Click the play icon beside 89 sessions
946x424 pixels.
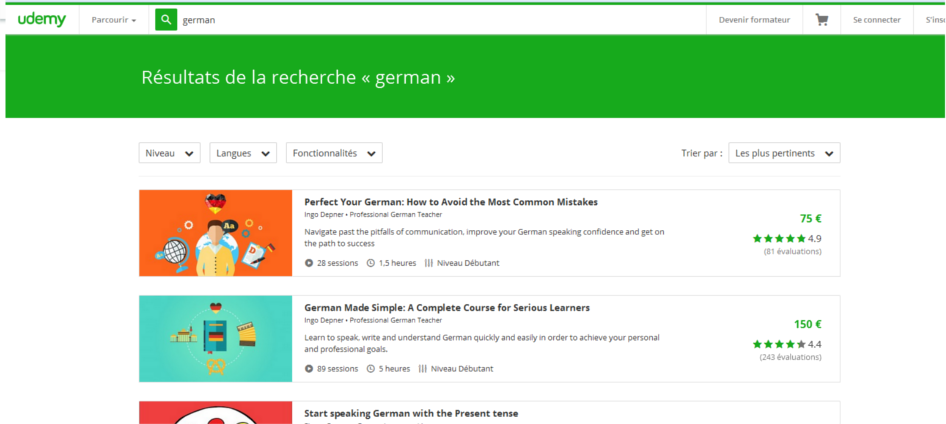pyautogui.click(x=309, y=369)
